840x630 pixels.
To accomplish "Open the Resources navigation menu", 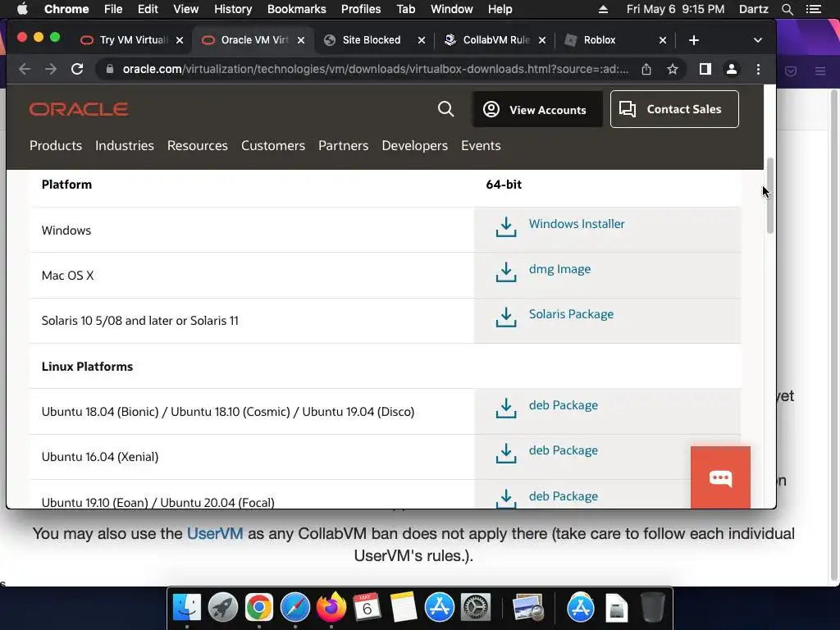I will 197,146.
